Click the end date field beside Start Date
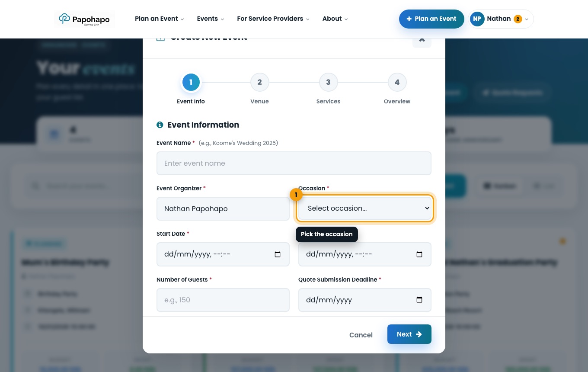 coord(365,254)
